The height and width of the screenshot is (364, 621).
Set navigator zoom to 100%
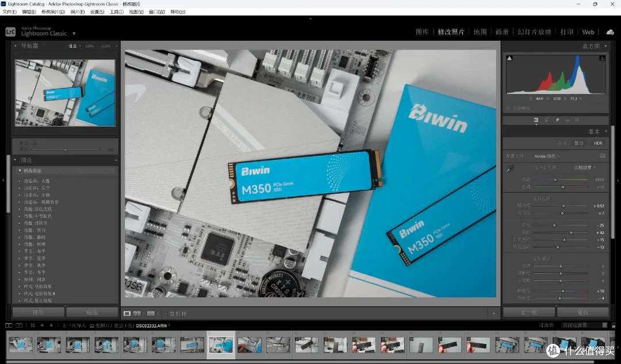click(x=90, y=47)
